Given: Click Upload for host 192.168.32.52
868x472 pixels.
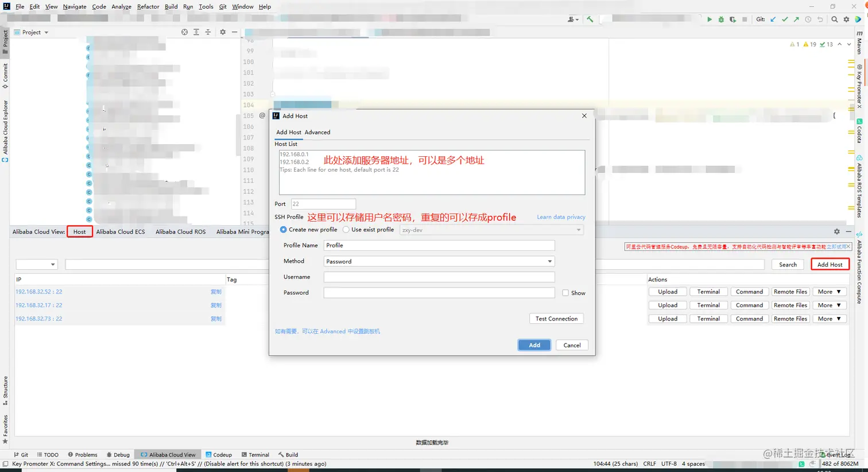Looking at the screenshot, I should tap(668, 292).
